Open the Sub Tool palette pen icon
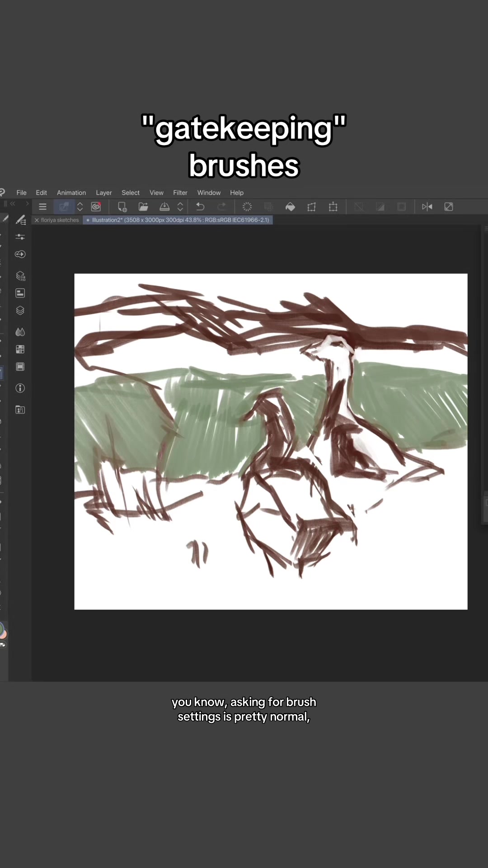Viewport: 488px width, 868px height. point(20,220)
